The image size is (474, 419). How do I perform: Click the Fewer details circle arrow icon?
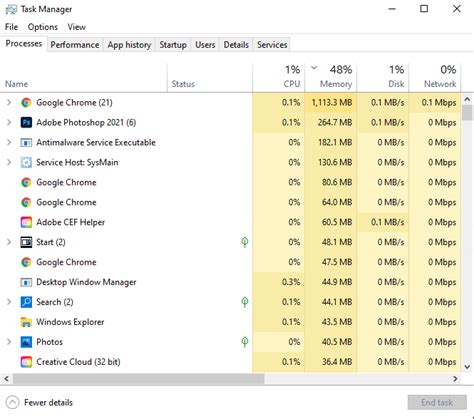(12, 402)
